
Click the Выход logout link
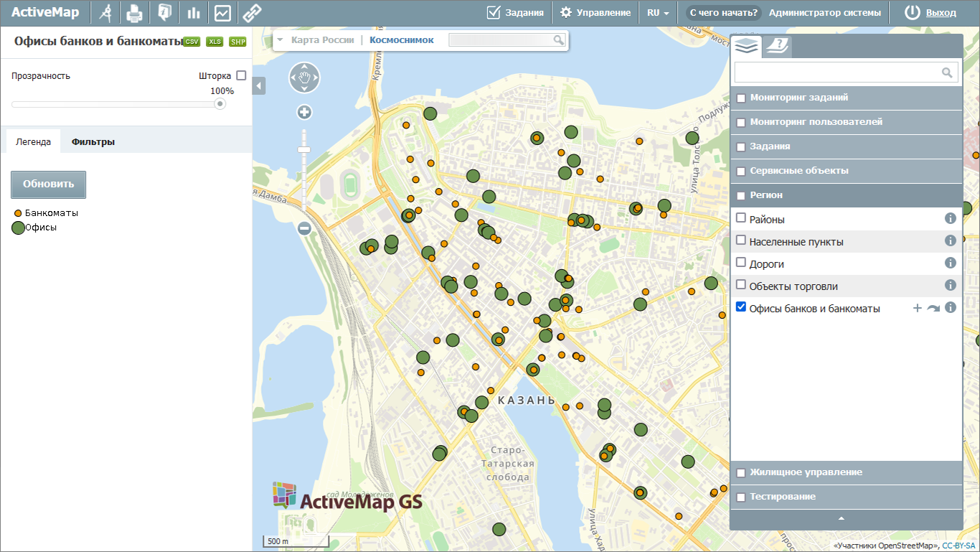pos(941,12)
